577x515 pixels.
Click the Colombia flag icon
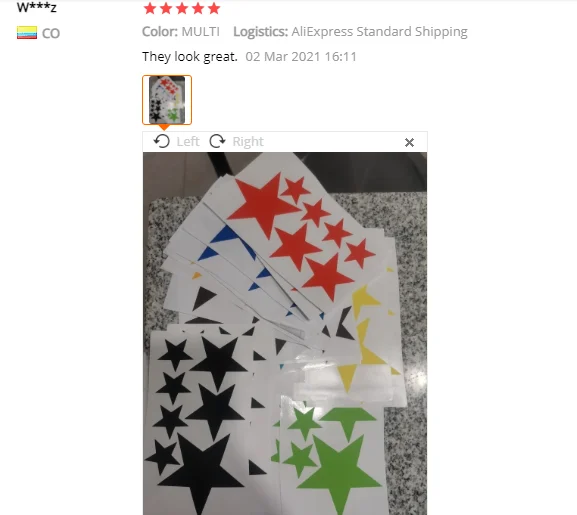27,33
